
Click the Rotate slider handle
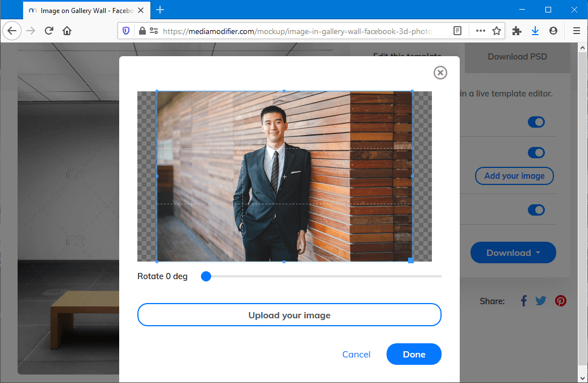pos(206,276)
